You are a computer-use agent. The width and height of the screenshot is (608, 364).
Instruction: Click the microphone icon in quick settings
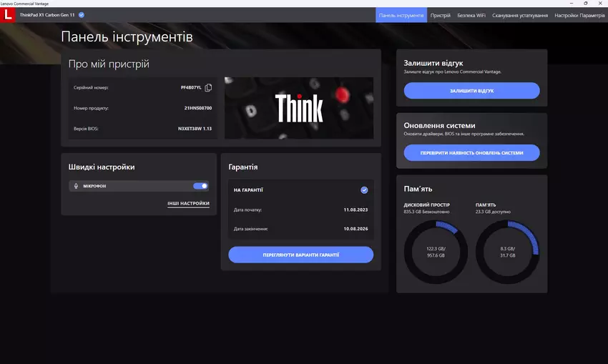point(76,186)
